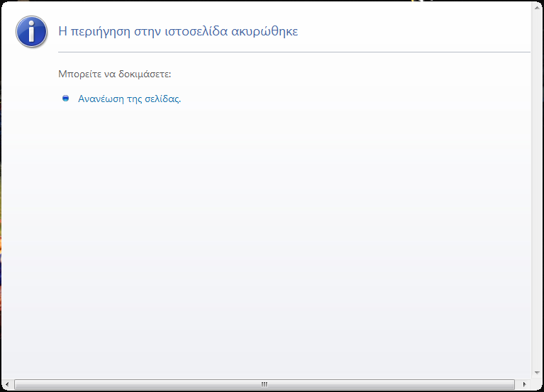Image resolution: width=544 pixels, height=392 pixels.
Task: Click the text 'Μπορείτε να δοκιμάσετε:'
Action: coord(114,74)
